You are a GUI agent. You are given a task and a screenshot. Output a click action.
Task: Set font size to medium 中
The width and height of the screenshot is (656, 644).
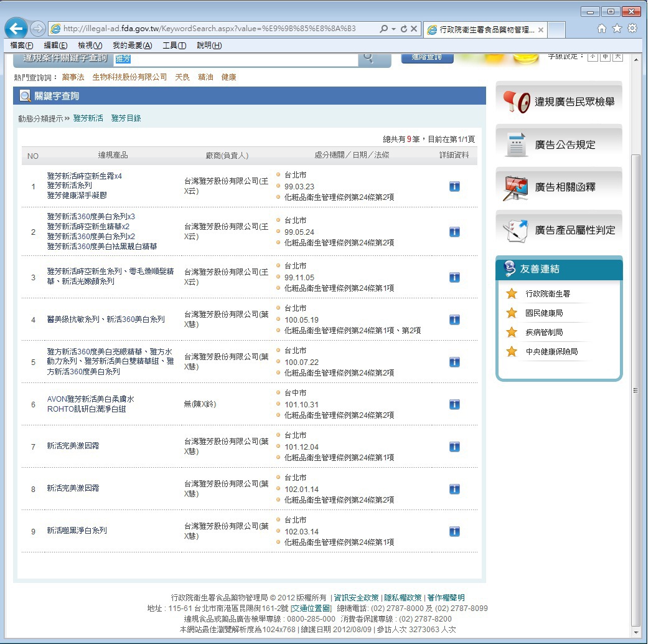[x=605, y=57]
